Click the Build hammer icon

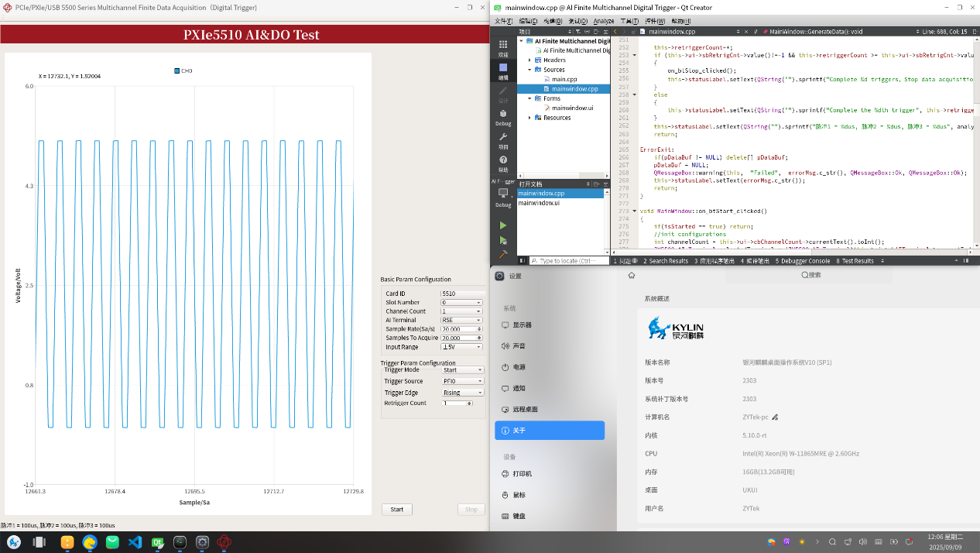(x=503, y=254)
